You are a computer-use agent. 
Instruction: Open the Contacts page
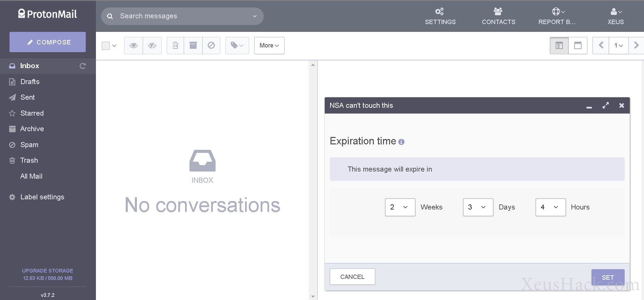tap(498, 17)
